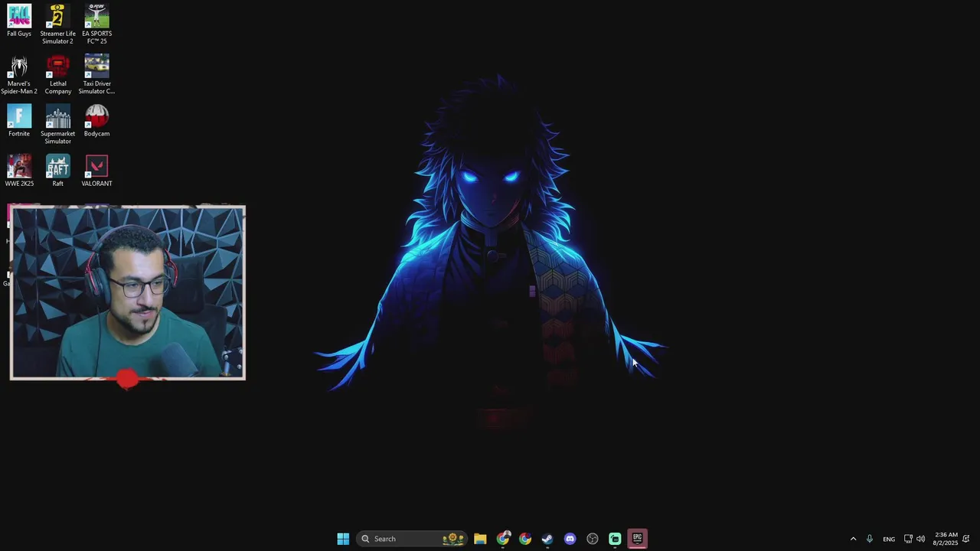The image size is (980, 551).
Task: Open the green Streamlabs taskbar icon
Action: coord(615,539)
